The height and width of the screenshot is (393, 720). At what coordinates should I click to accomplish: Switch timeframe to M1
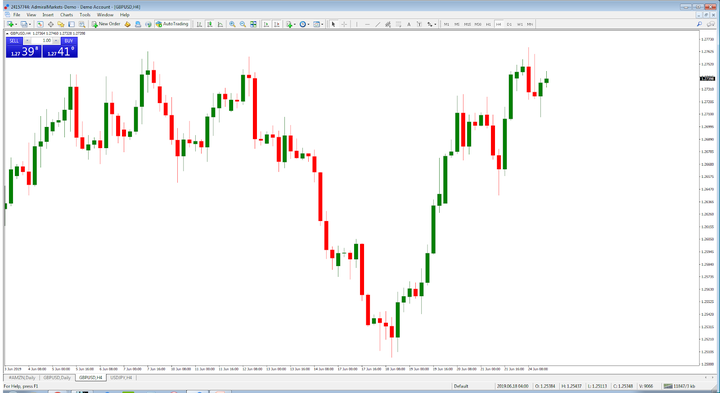446,24
